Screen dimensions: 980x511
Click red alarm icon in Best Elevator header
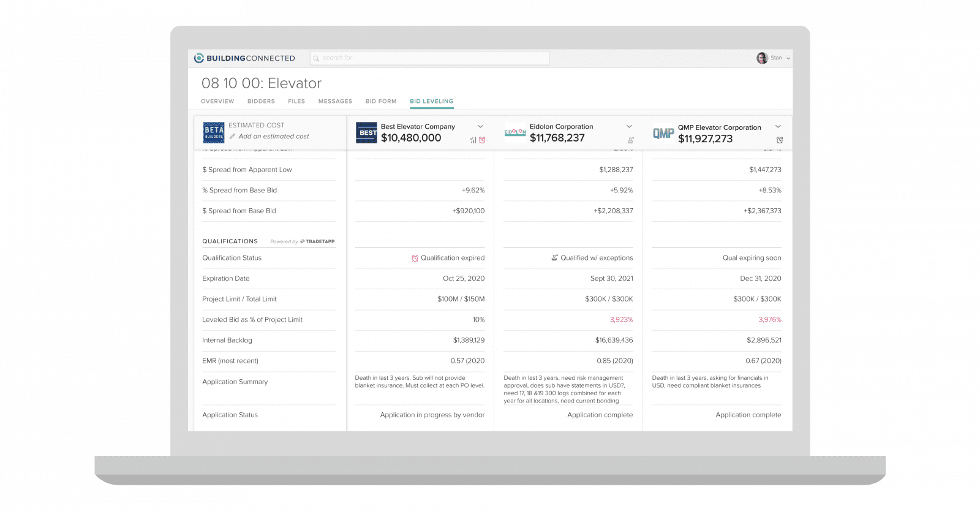pyautogui.click(x=482, y=140)
